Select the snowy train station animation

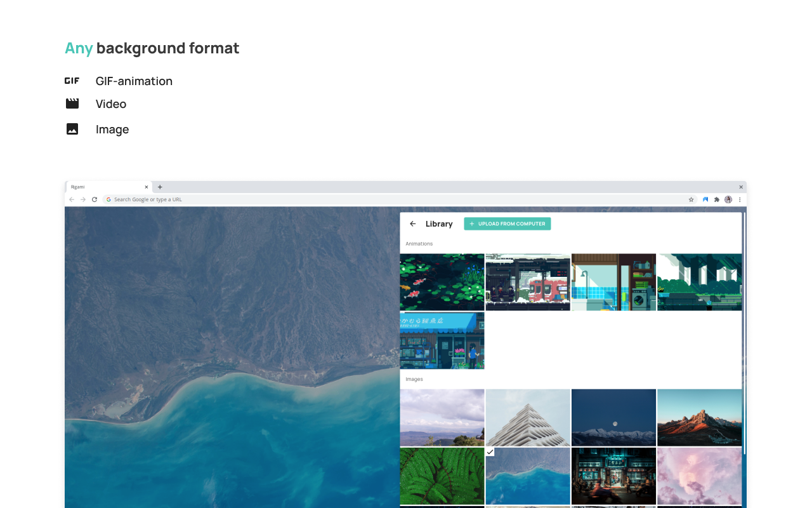(528, 282)
